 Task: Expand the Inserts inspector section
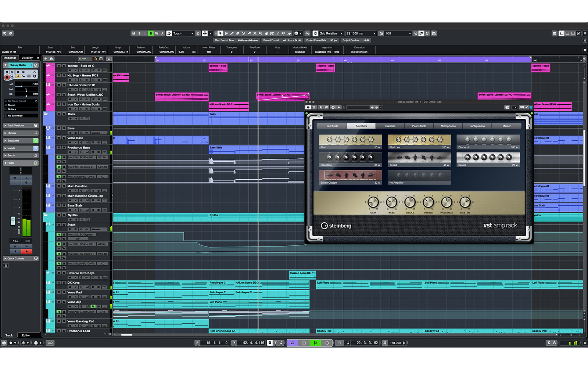pyautogui.click(x=6, y=148)
